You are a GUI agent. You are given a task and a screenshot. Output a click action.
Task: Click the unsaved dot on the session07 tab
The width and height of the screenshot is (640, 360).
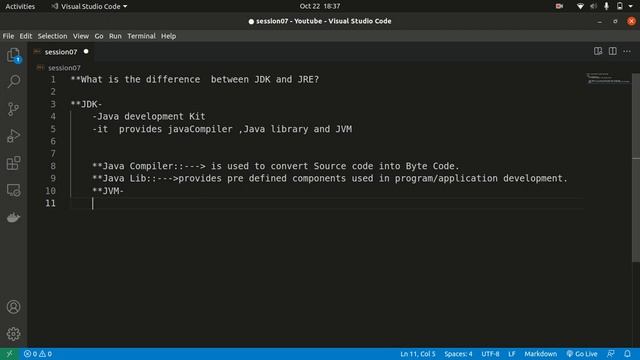point(86,51)
